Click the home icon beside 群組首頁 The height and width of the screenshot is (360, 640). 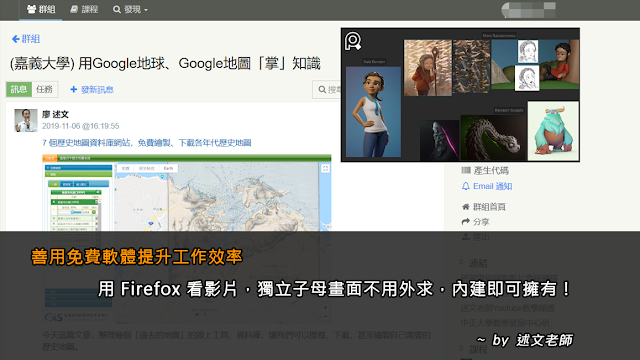pos(466,207)
